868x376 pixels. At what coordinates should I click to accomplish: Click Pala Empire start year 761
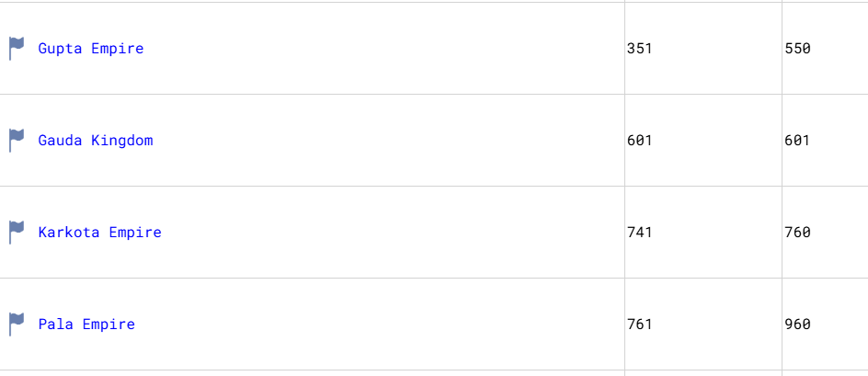(639, 325)
